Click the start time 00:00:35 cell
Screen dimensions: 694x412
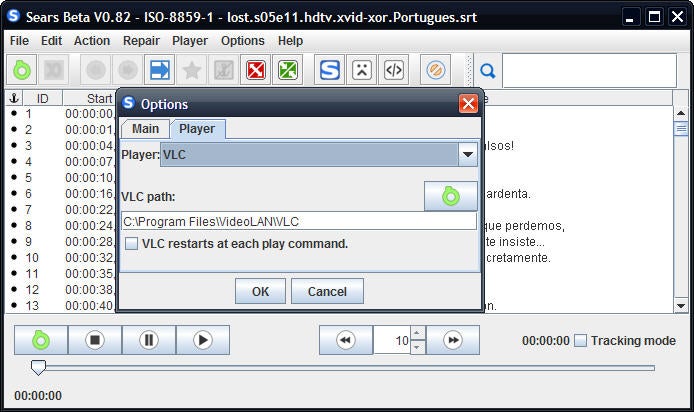click(x=89, y=273)
